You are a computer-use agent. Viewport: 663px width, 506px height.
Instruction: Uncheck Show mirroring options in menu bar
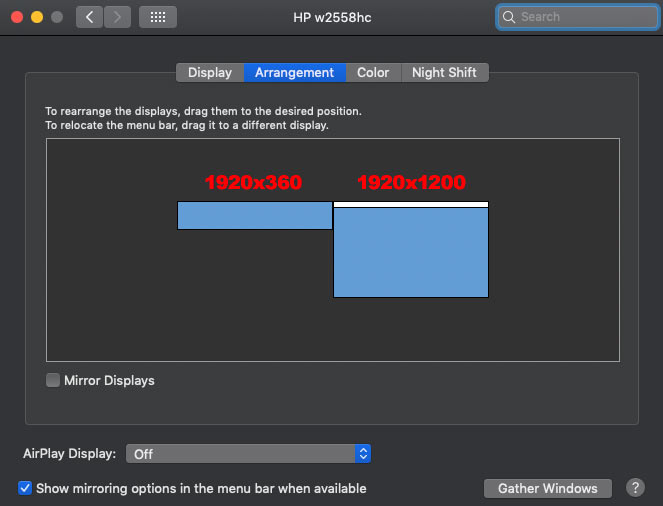click(x=25, y=488)
